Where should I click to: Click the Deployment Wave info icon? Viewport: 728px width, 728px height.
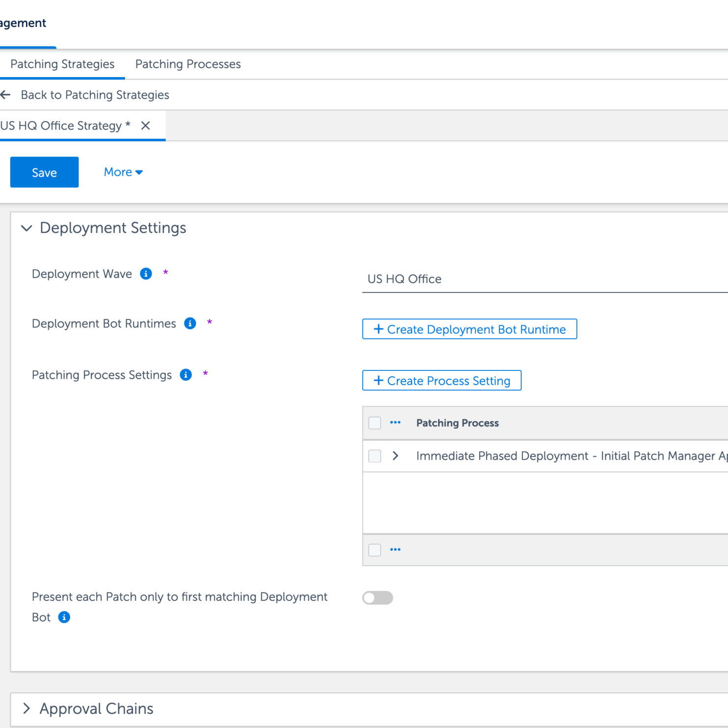point(146,274)
